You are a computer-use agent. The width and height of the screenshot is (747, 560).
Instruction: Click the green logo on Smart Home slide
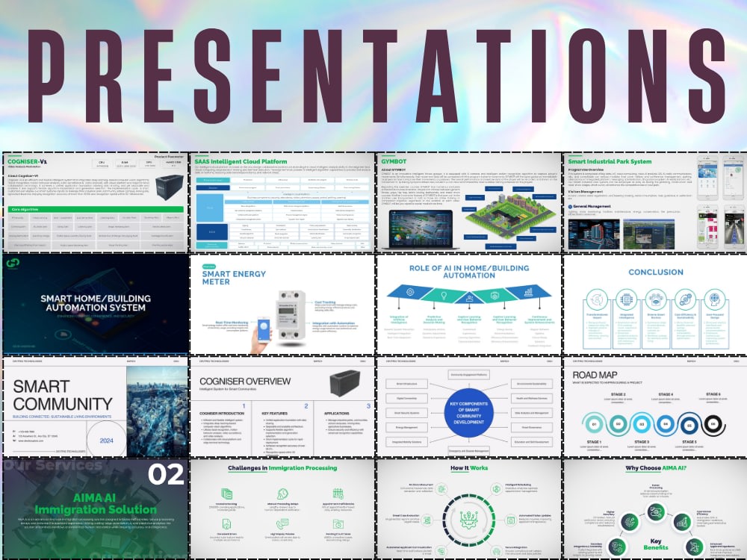13,262
